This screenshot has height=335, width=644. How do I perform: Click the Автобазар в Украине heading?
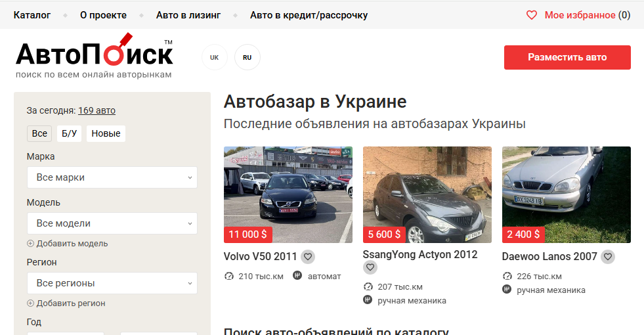click(x=315, y=102)
